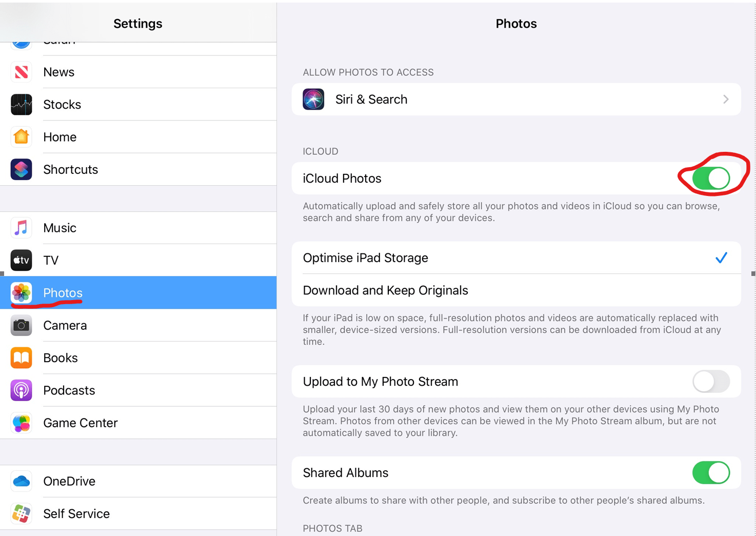
Task: Click the Siri & Search icon
Action: 313,99
